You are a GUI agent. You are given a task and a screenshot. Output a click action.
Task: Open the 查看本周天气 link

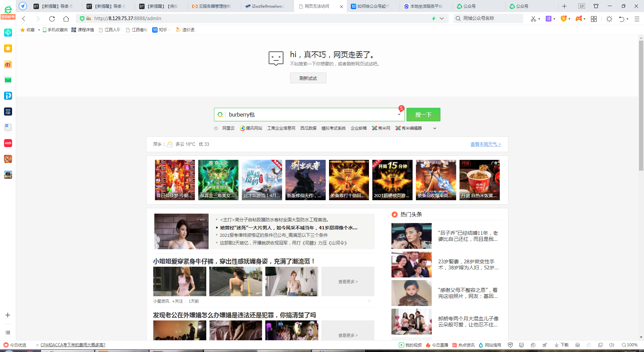point(486,144)
